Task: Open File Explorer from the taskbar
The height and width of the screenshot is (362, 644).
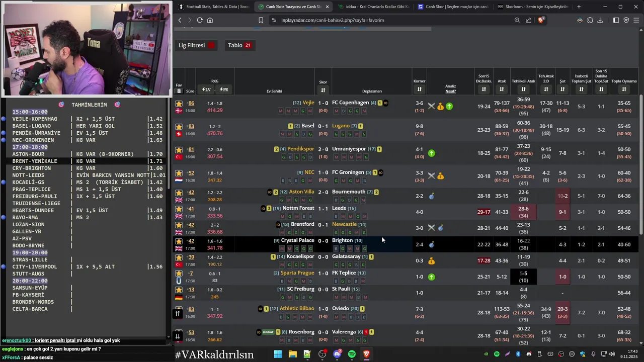Action: (292, 354)
